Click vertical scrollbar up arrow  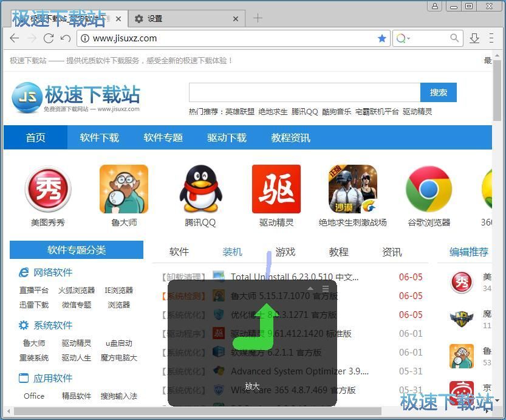click(x=497, y=55)
